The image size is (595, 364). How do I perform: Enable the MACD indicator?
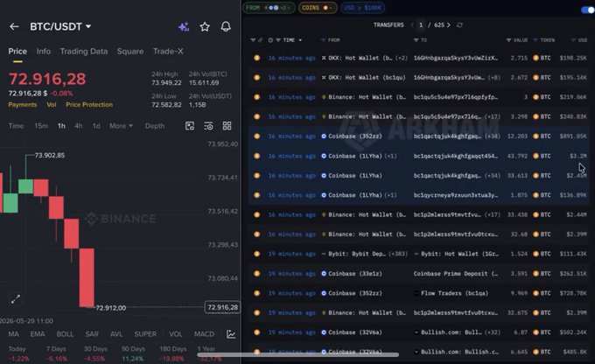(x=204, y=334)
